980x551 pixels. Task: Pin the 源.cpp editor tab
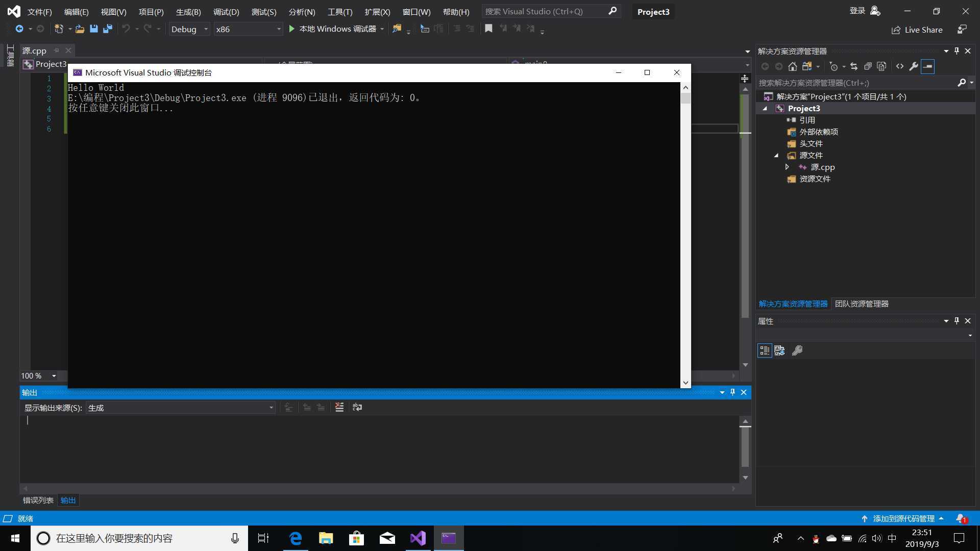(x=57, y=51)
